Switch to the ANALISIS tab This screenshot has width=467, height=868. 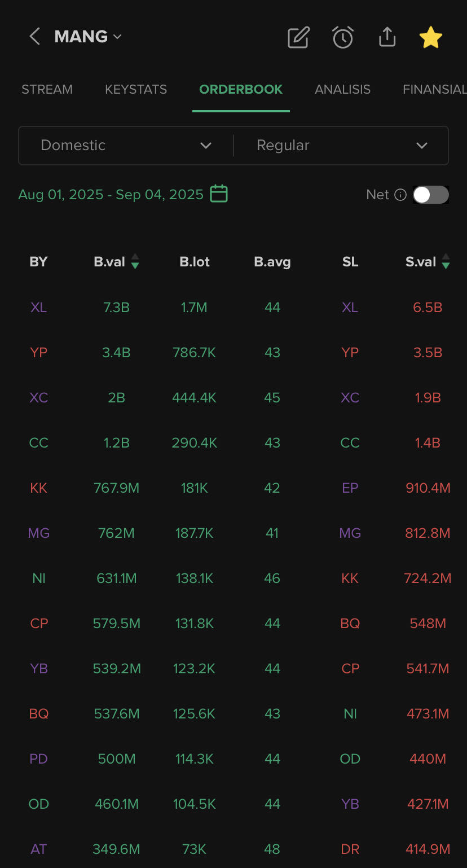click(x=343, y=89)
